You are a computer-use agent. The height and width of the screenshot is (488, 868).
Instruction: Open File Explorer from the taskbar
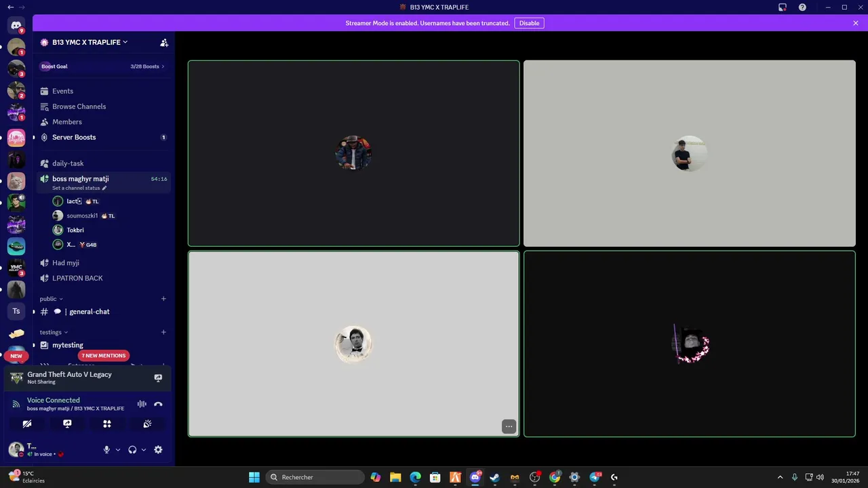(395, 477)
